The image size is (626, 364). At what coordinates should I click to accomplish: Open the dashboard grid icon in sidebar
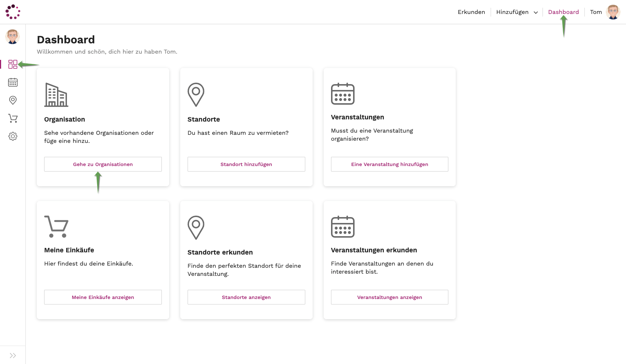13,64
